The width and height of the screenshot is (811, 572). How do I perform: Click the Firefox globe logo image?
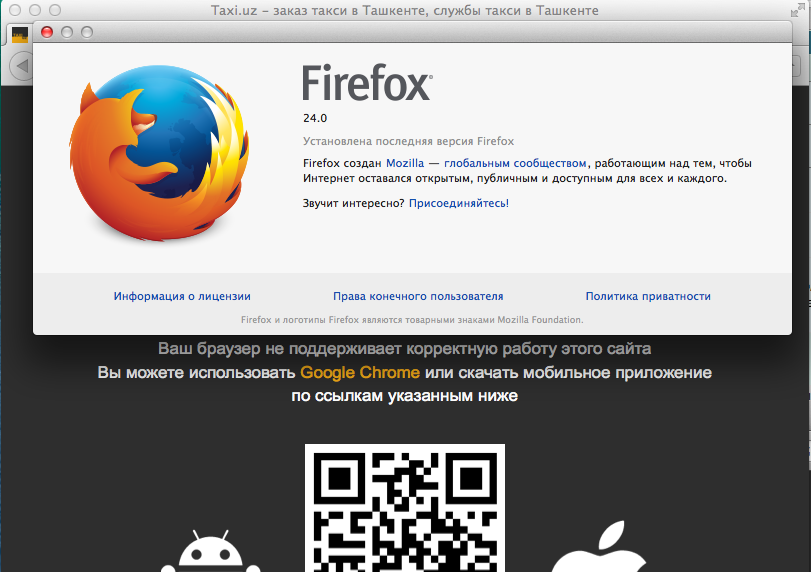(159, 153)
